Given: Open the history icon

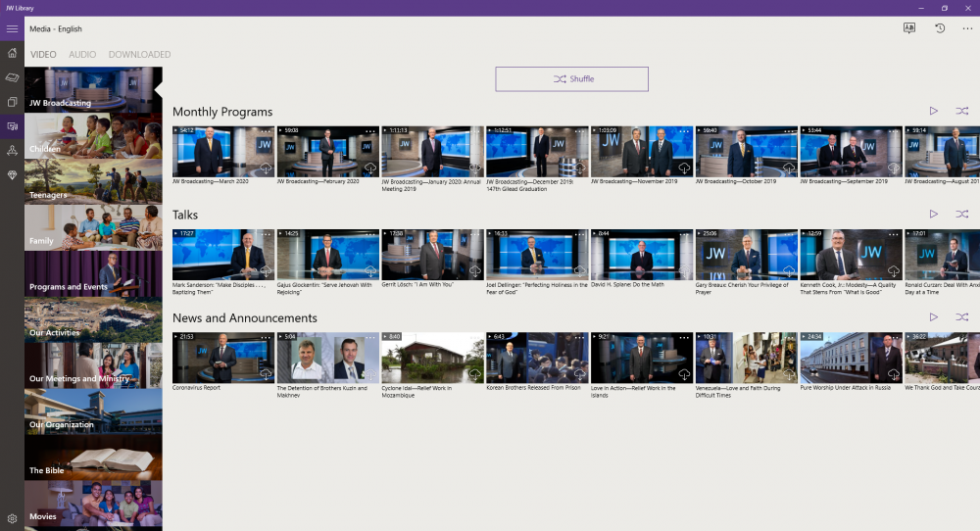Looking at the screenshot, I should (x=939, y=28).
